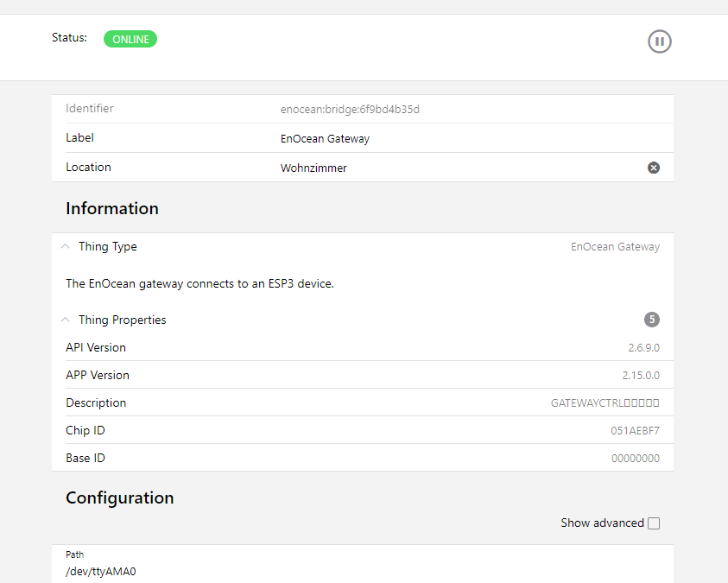Pause the thing with the pause icon
728x583 pixels.
[660, 41]
